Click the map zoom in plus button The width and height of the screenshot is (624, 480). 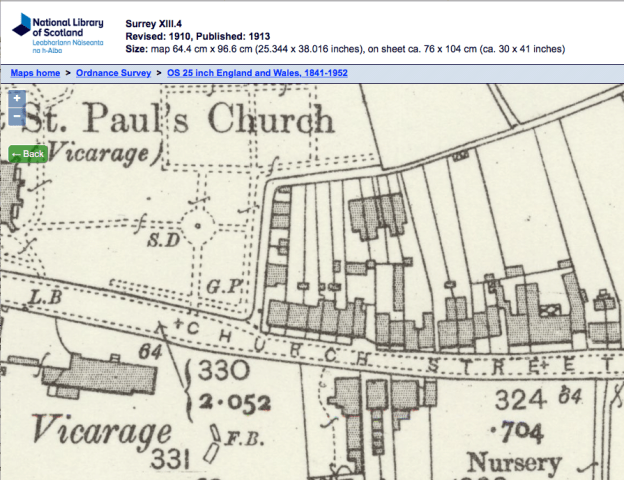click(x=17, y=99)
